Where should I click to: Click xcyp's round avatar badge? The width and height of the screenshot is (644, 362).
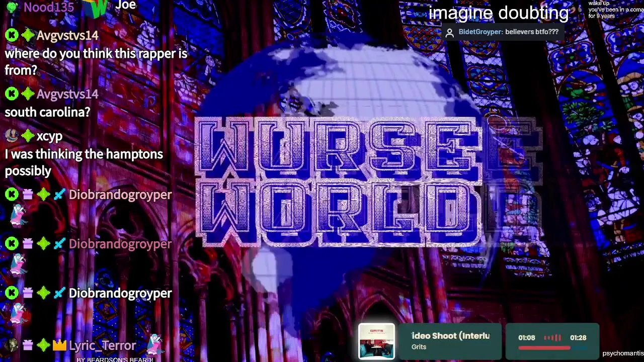click(12, 136)
